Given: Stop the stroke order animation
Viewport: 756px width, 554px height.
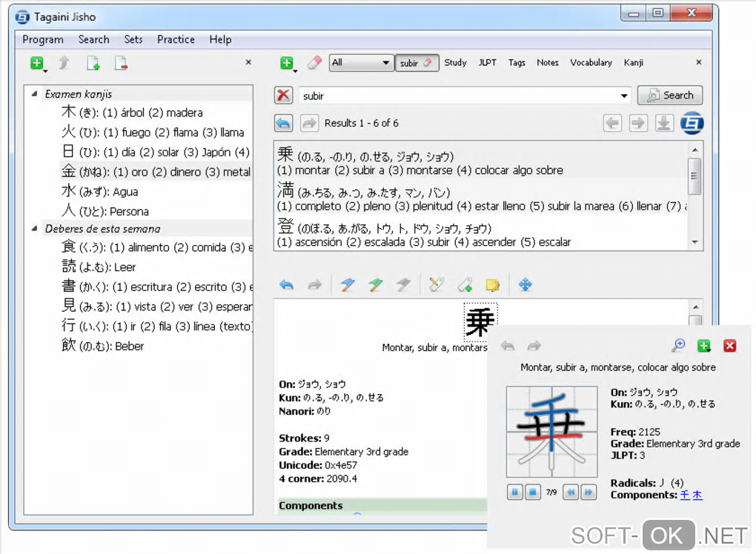Looking at the screenshot, I should click(532, 492).
